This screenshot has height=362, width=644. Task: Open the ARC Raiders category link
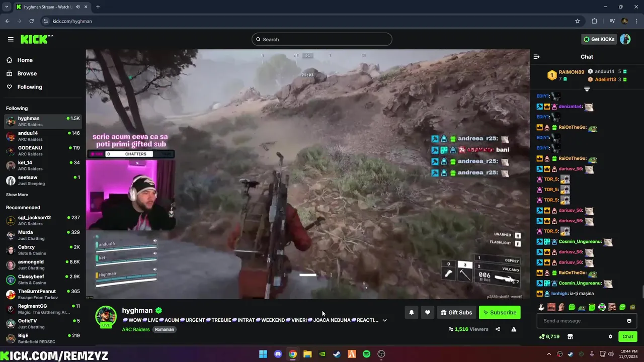[136, 329]
